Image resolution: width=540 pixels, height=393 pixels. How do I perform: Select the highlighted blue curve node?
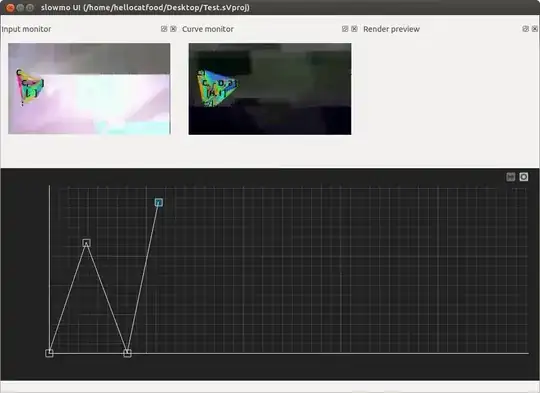click(x=158, y=202)
